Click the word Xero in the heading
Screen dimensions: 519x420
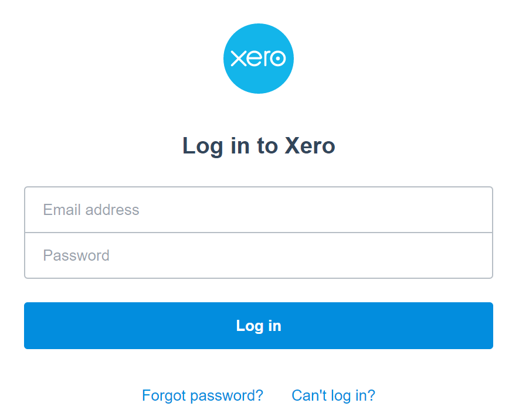pyautogui.click(x=310, y=146)
